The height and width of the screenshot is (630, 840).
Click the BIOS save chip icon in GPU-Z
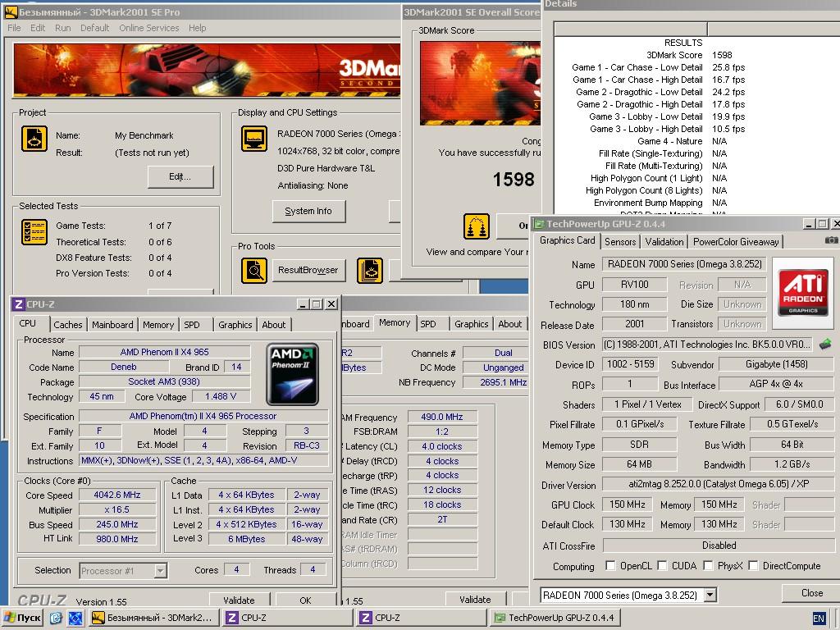coord(825,344)
